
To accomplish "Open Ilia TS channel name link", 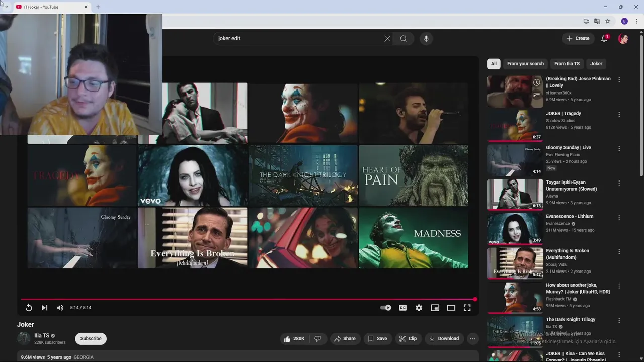I will [42, 336].
